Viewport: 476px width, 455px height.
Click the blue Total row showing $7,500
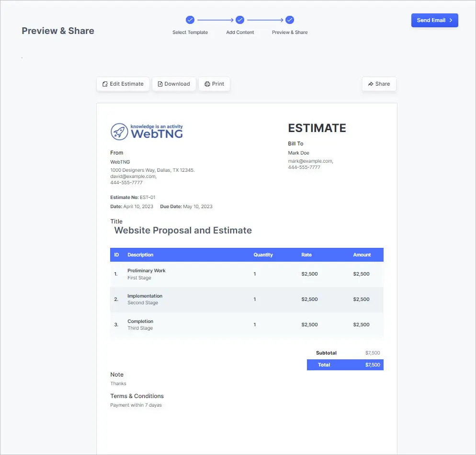pyautogui.click(x=345, y=365)
